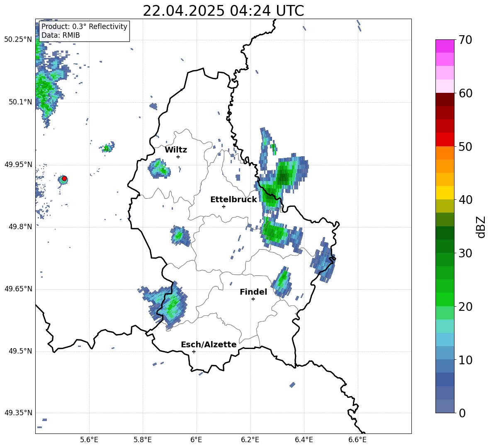Screen dimensions: 491x448
Task: Click the Ettelbruck location cross marker
Action: coord(224,206)
